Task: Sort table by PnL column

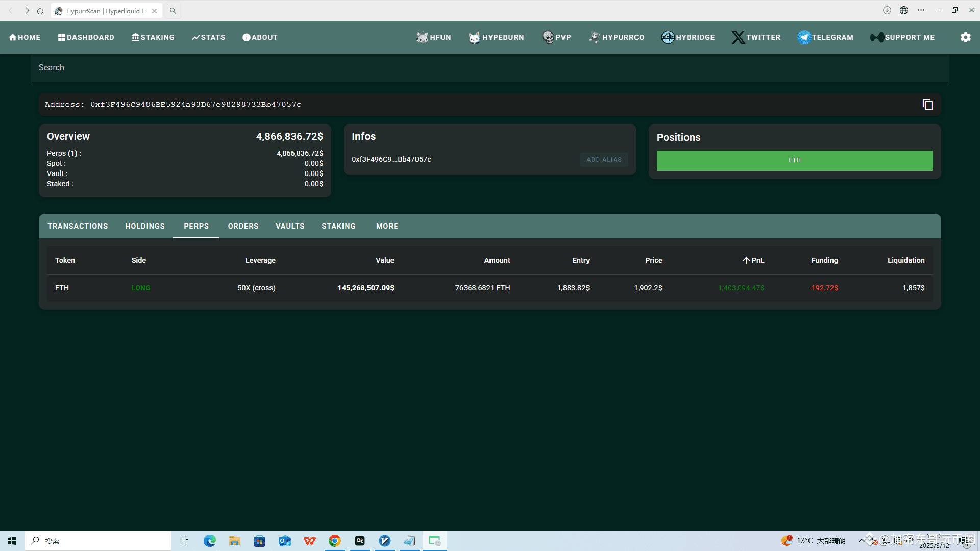Action: click(753, 260)
